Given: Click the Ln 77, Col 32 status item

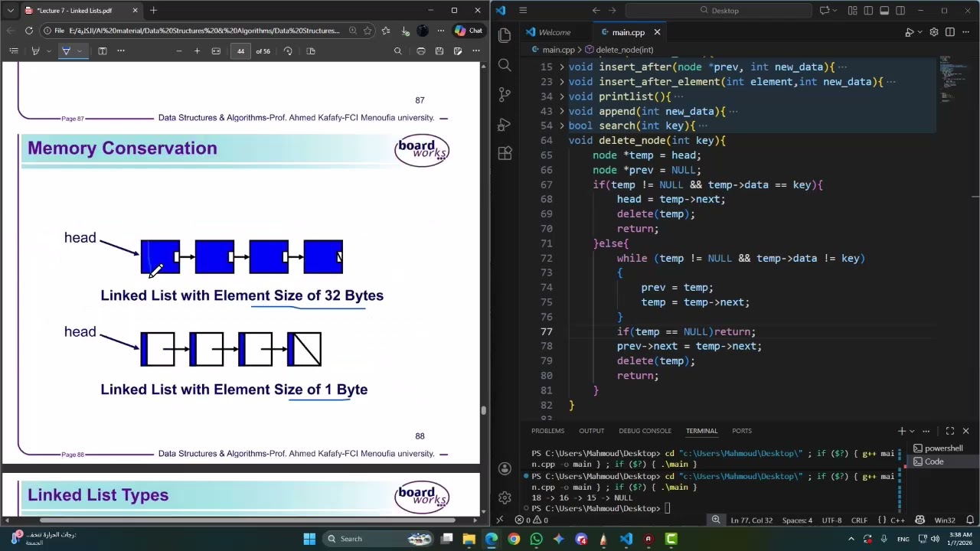Looking at the screenshot, I should (x=753, y=520).
